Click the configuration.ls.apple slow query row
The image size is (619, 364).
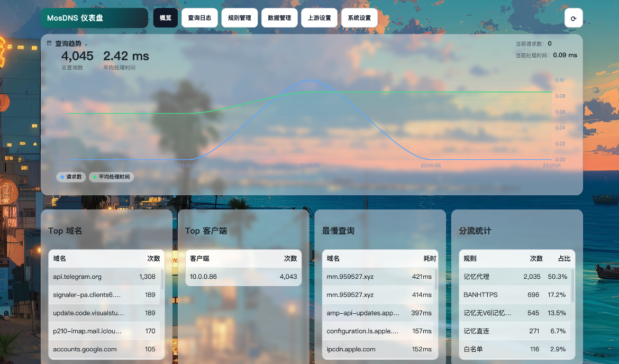click(378, 331)
